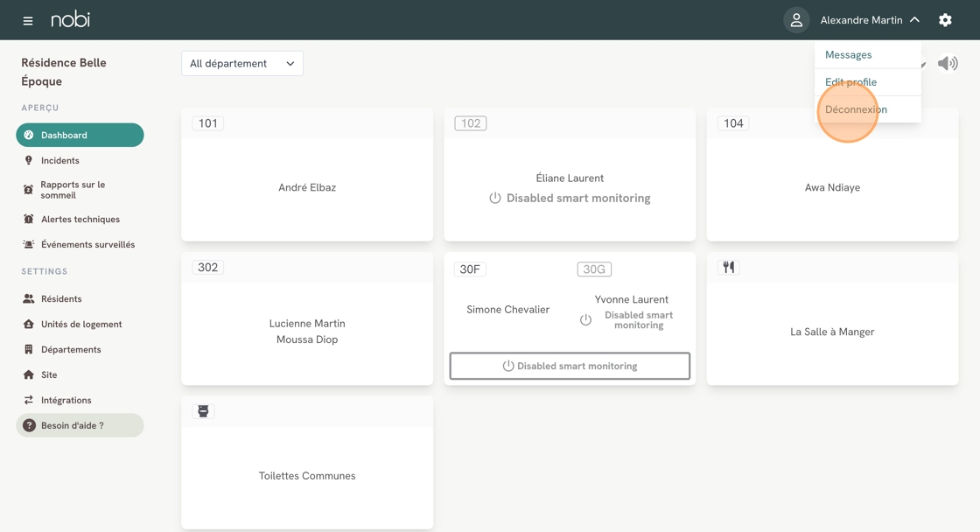Click power icon next to Éliane Laurent
The image size is (980, 532).
pos(495,199)
